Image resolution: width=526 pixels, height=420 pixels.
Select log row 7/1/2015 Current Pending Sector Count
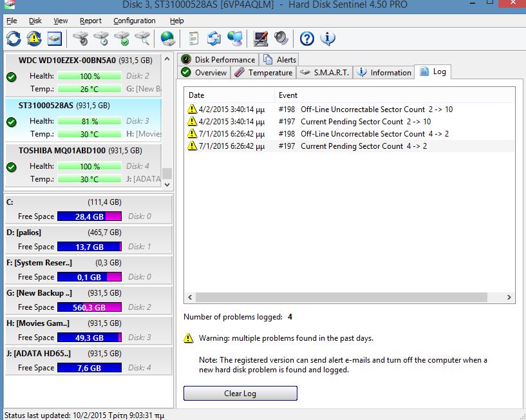click(349, 146)
